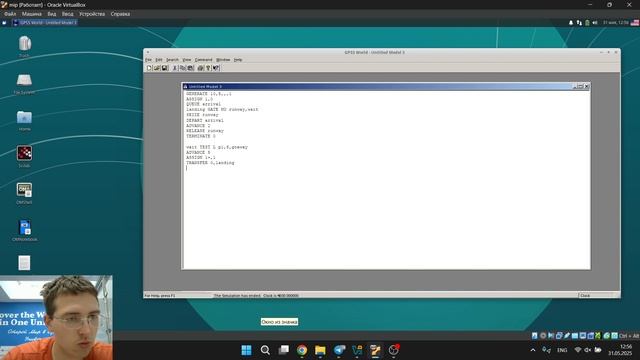
Task: Open Google Chrome from the taskbar
Action: (302, 350)
